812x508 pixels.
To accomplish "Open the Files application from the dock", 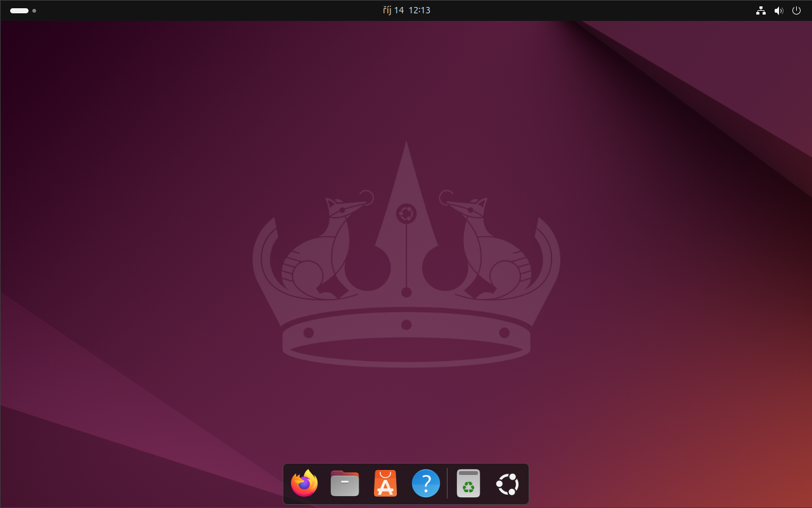I will [x=344, y=483].
